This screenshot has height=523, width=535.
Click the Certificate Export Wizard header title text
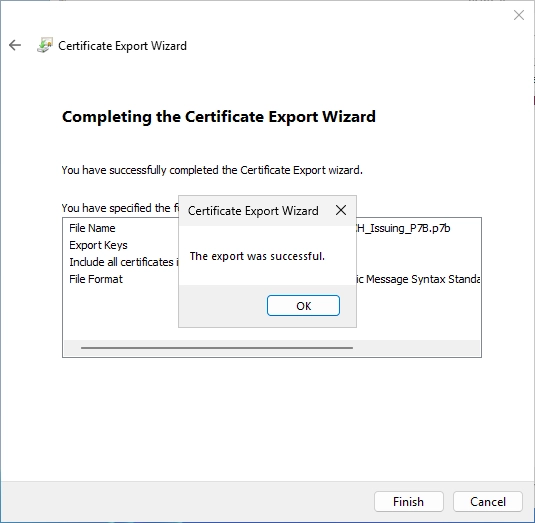tap(122, 46)
